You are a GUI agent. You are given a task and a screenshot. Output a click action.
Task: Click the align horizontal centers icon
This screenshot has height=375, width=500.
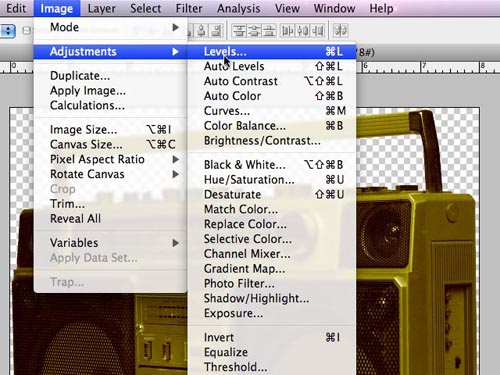point(201,31)
